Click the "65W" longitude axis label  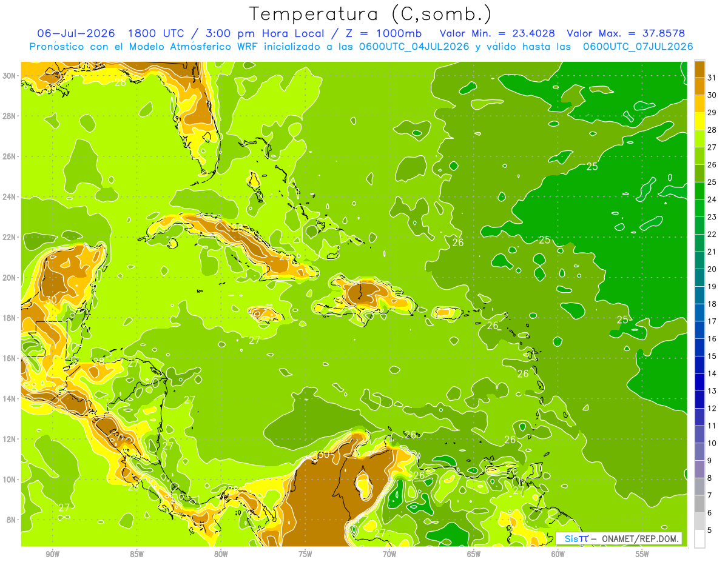tap(474, 554)
